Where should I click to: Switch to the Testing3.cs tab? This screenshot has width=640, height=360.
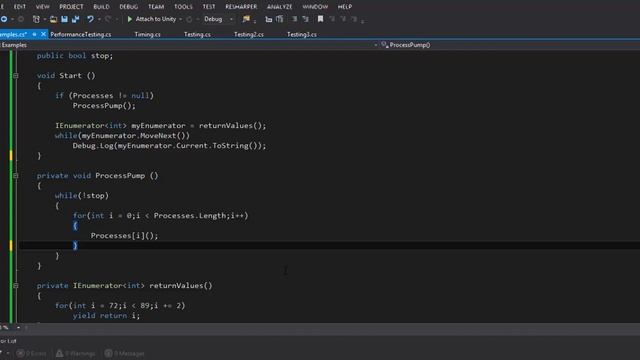click(x=302, y=35)
